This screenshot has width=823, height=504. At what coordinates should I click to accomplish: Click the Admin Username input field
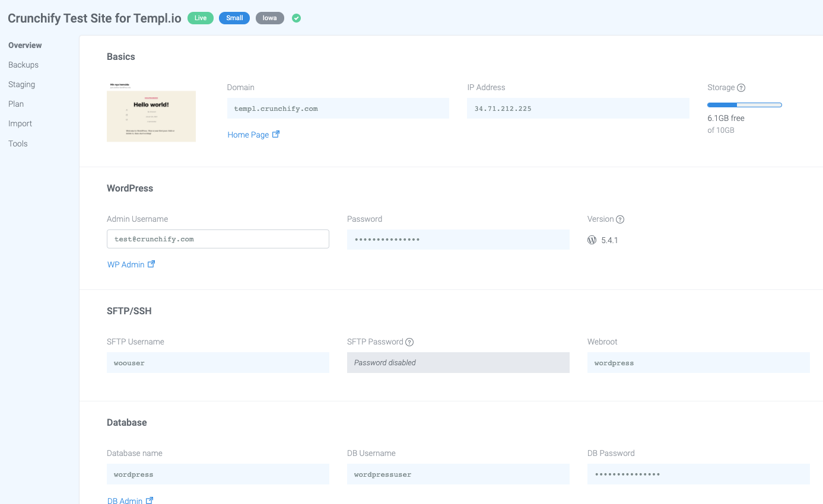click(218, 239)
